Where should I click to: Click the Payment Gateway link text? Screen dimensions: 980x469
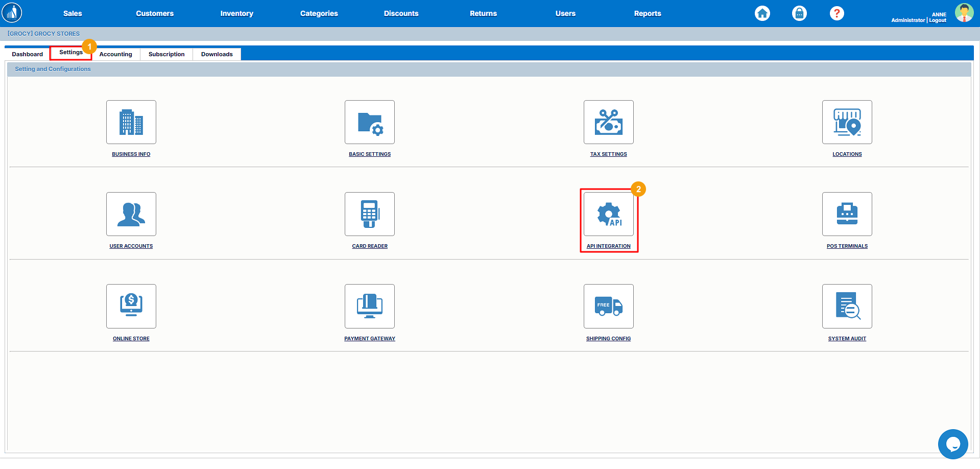[369, 339]
